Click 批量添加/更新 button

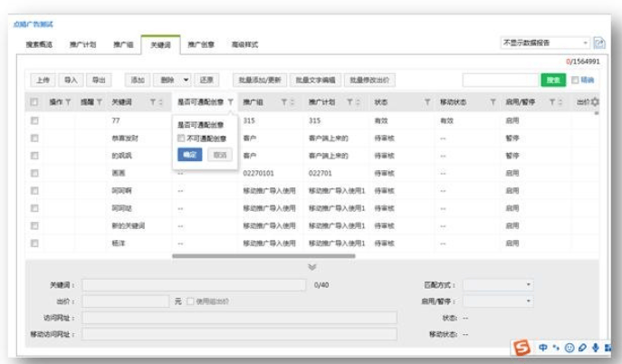(260, 80)
